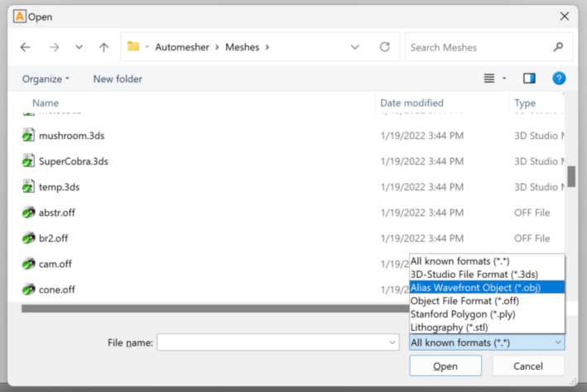This screenshot has width=587, height=392.
Task: Click the search magnifier icon
Action: point(558,47)
